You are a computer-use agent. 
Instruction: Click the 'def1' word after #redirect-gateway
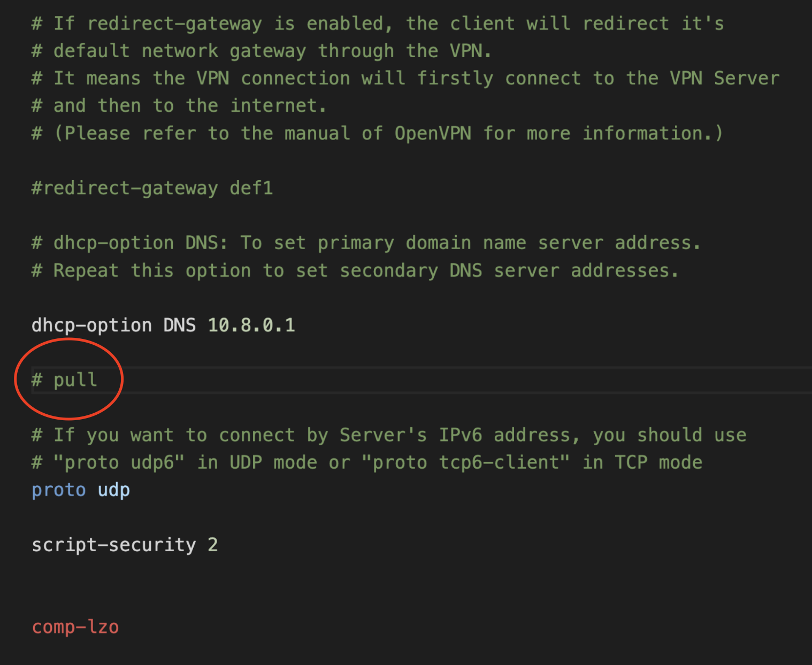pos(251,188)
